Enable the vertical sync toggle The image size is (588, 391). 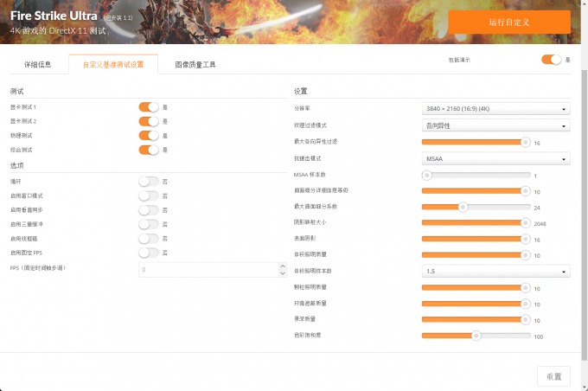click(x=149, y=210)
